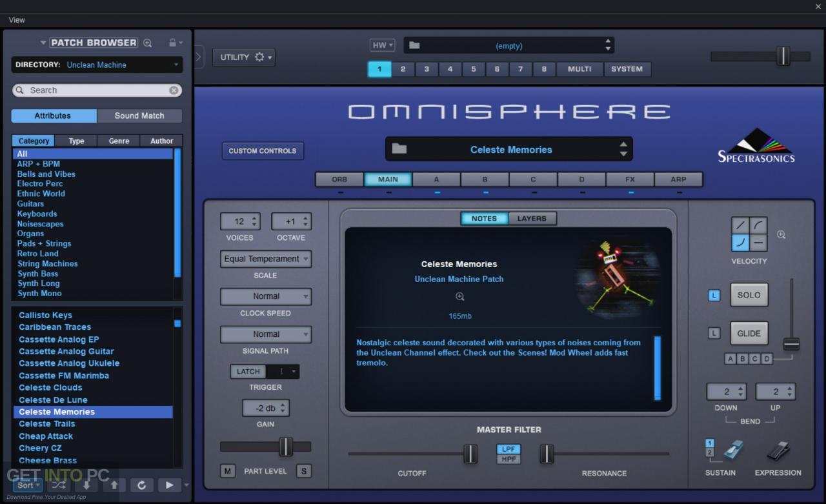The height and width of the screenshot is (504, 826).
Task: Open the Equal Temperament scale dropdown
Action: pos(266,259)
